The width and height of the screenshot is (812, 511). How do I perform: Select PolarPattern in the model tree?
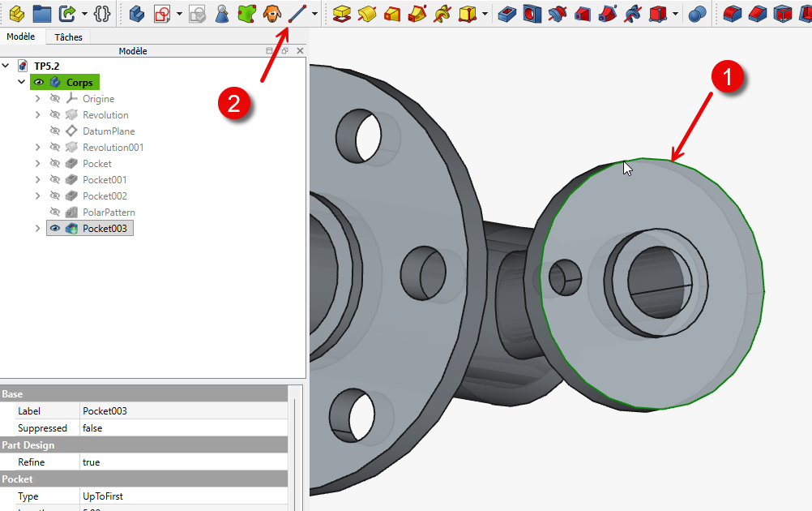click(x=109, y=213)
